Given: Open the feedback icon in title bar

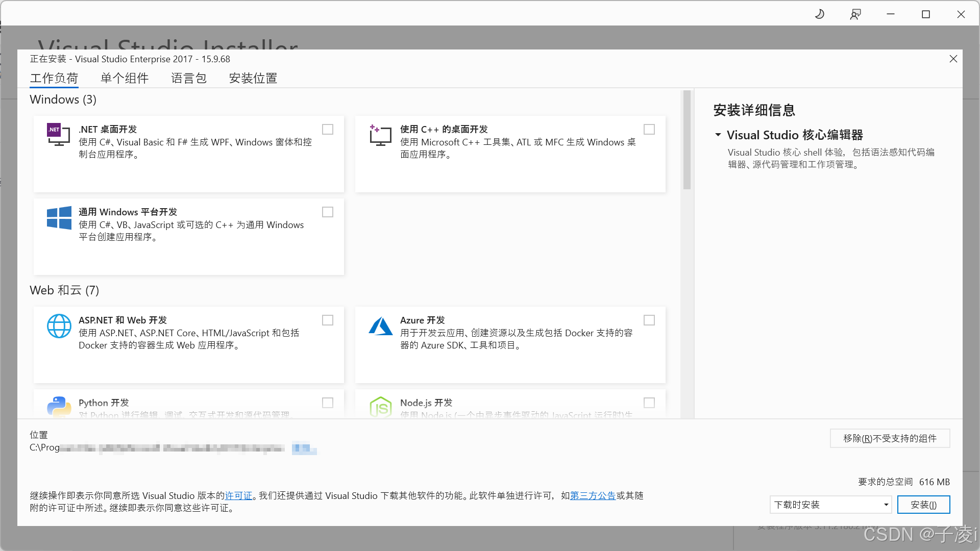Looking at the screenshot, I should coord(855,14).
